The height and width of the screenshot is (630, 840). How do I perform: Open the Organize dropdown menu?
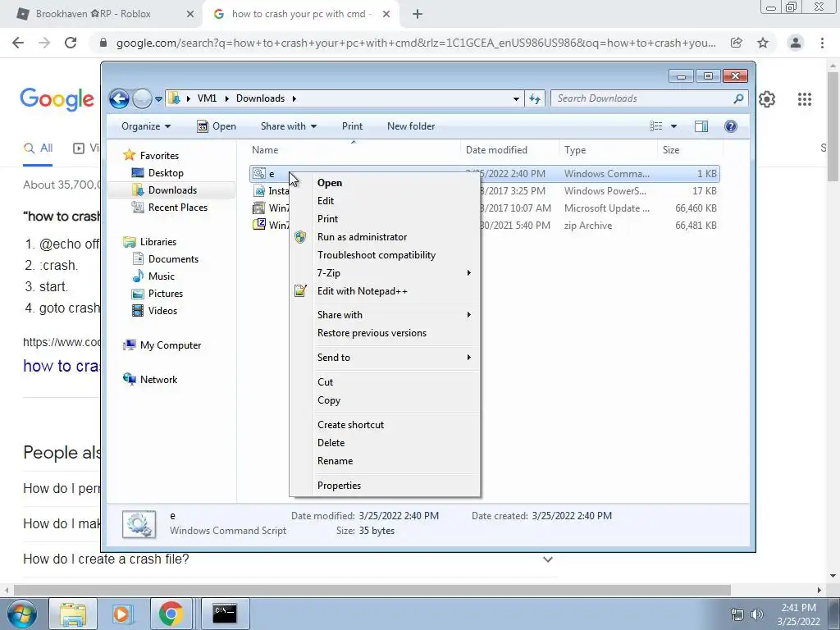pyautogui.click(x=146, y=126)
